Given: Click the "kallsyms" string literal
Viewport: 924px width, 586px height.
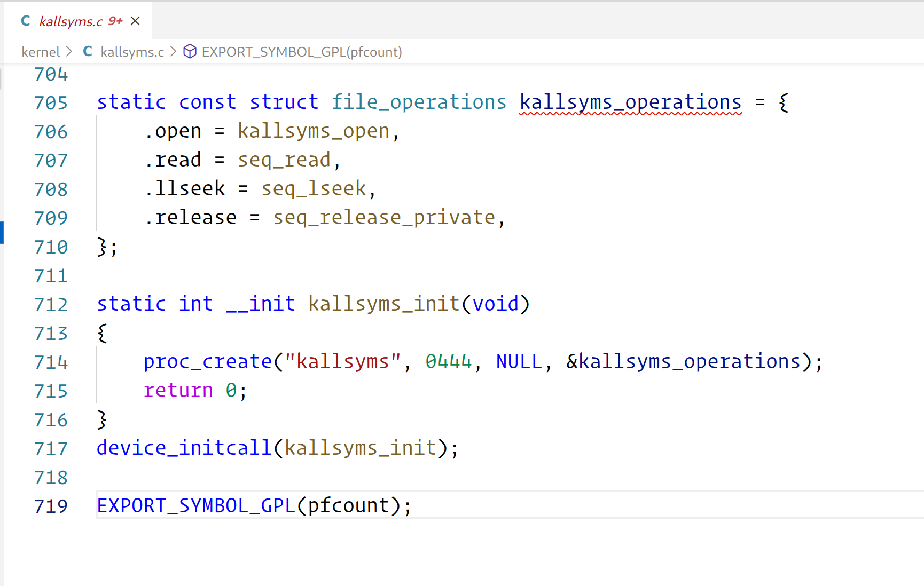Looking at the screenshot, I should tap(343, 361).
